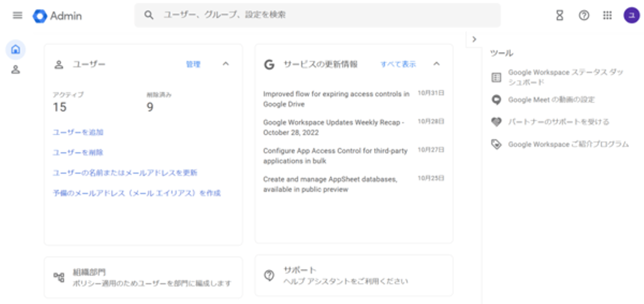Screen dimensions: 644x304
Task: Click the ユーザーを追加 link
Action: tap(78, 132)
